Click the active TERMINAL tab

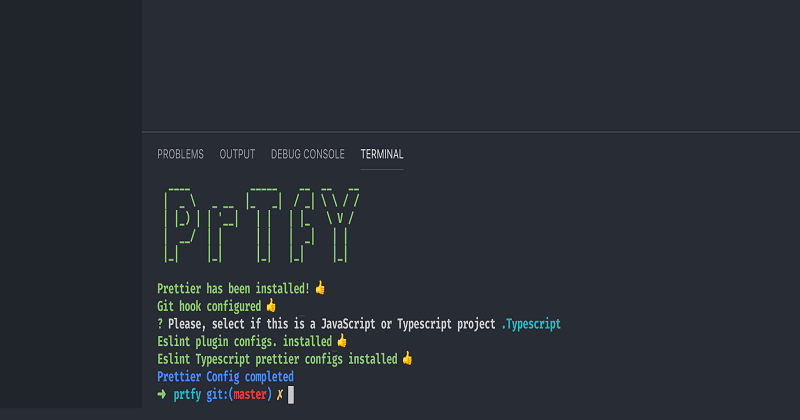[x=382, y=154]
